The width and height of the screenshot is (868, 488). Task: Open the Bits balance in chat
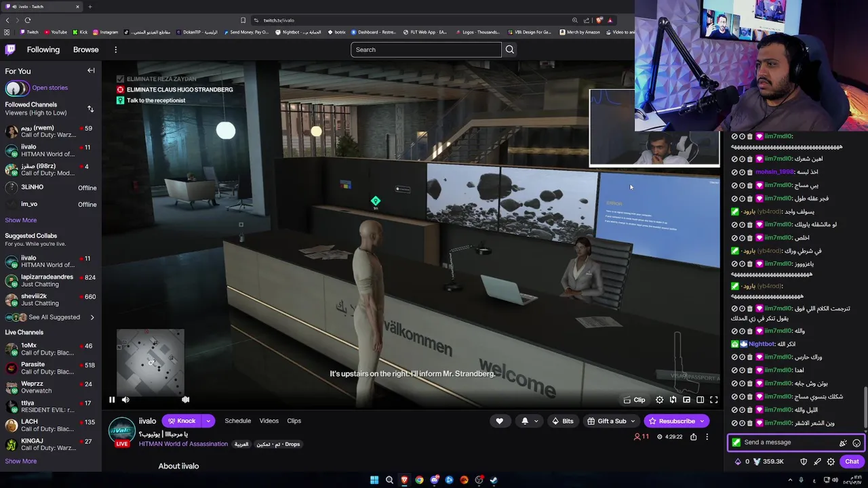[742, 462]
